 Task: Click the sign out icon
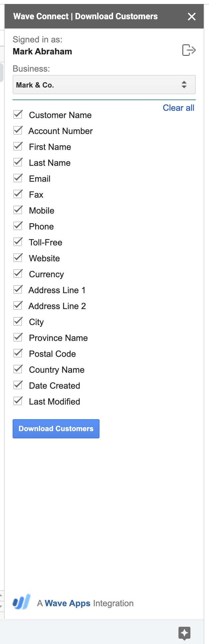tap(189, 50)
